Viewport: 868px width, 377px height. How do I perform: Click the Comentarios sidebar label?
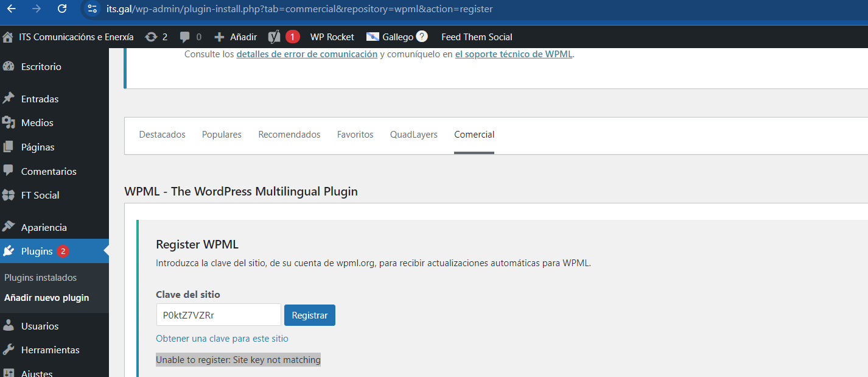[x=49, y=171]
